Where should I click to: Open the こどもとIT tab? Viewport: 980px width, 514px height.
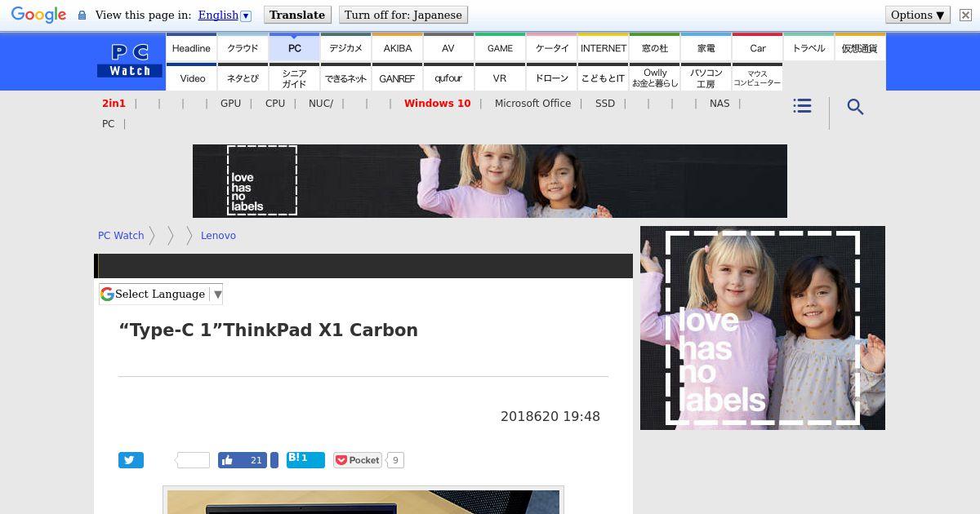[x=603, y=78]
